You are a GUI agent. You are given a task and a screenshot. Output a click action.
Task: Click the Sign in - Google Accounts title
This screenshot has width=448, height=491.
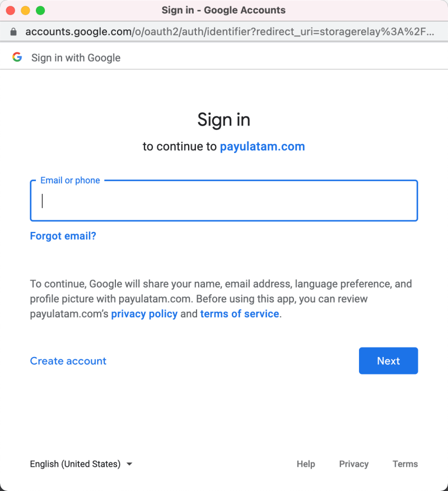[x=223, y=10]
